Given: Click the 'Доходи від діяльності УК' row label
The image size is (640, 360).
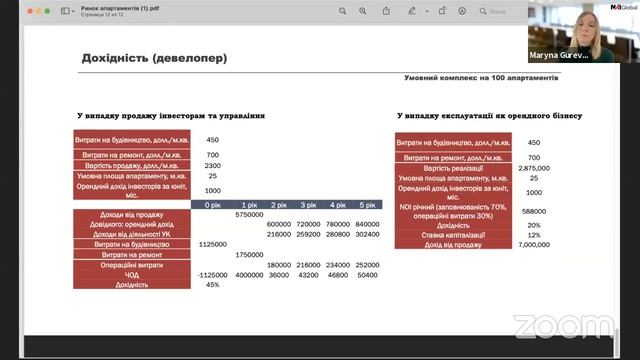Looking at the screenshot, I should [x=132, y=234].
